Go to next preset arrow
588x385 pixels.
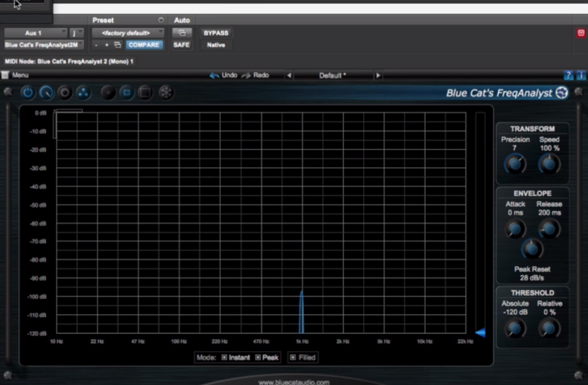[x=378, y=75]
